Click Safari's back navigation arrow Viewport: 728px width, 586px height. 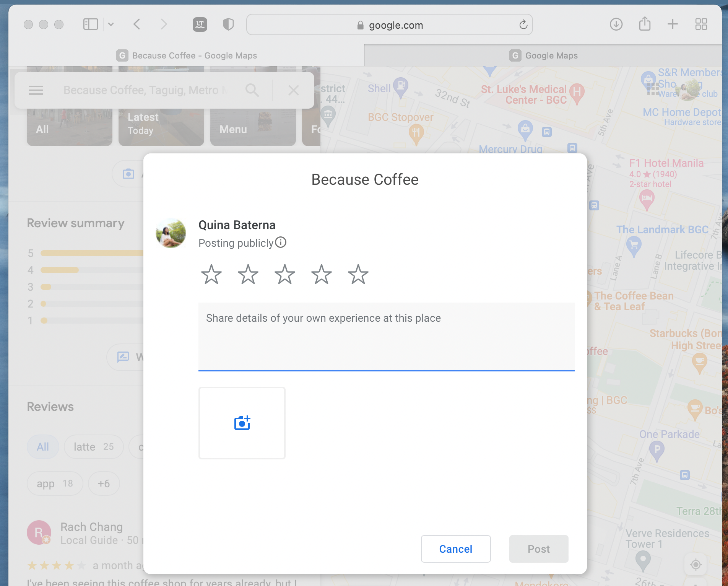pos(136,24)
